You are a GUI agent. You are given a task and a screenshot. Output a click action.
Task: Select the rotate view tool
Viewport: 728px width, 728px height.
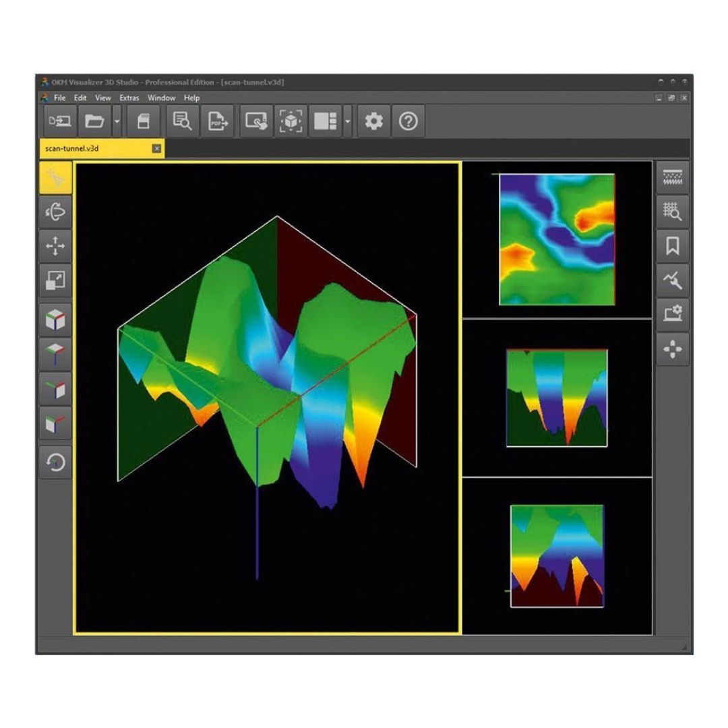coord(55,212)
